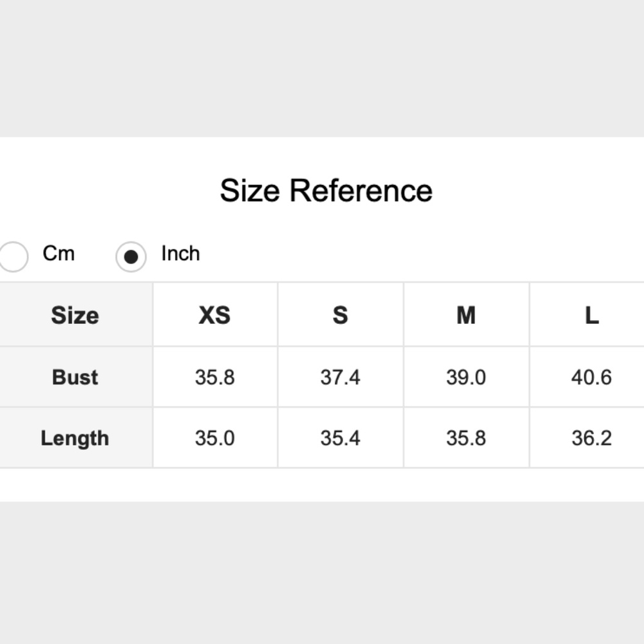Screen dimensions: 644x644
Task: Click the Size header cell
Action: pos(75,315)
